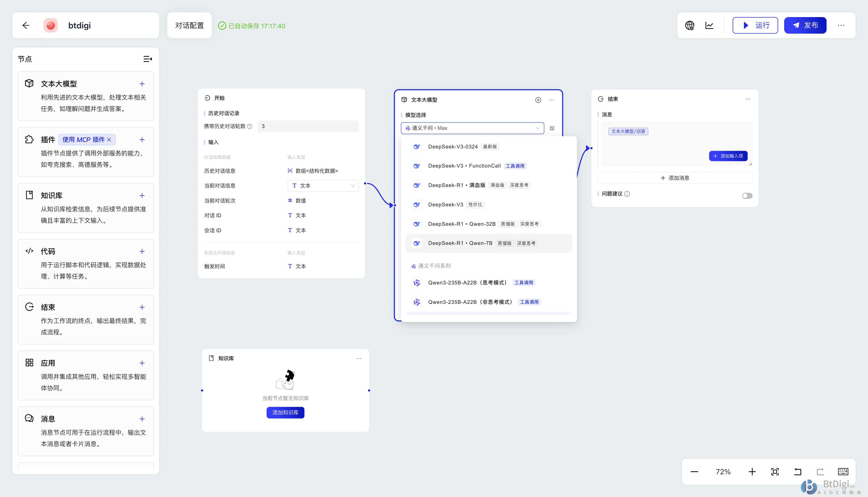This screenshot has height=497, width=868.
Task: Redo the last action
Action: click(x=820, y=472)
